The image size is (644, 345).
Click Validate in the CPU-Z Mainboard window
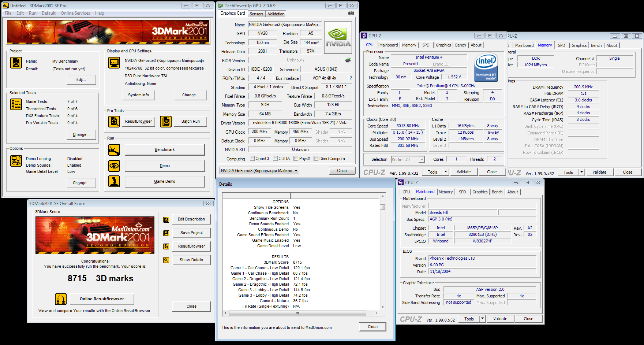(500, 319)
